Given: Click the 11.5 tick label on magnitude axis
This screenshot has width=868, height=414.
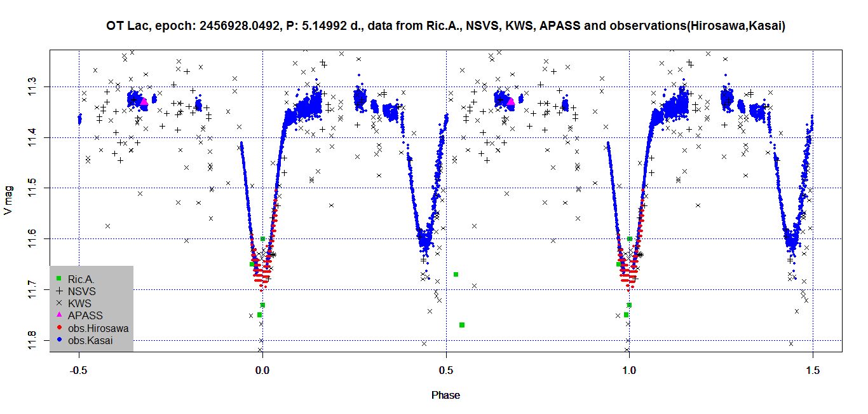Looking at the screenshot, I should click(32, 188).
